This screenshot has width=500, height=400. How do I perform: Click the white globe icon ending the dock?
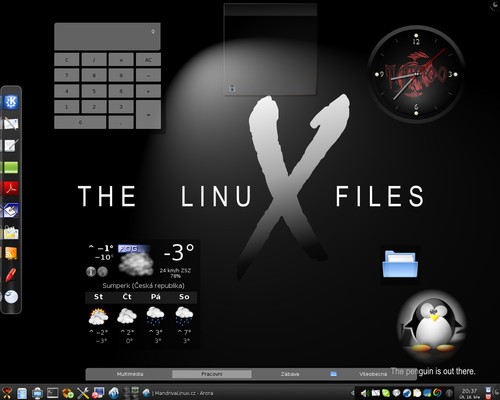click(x=11, y=297)
